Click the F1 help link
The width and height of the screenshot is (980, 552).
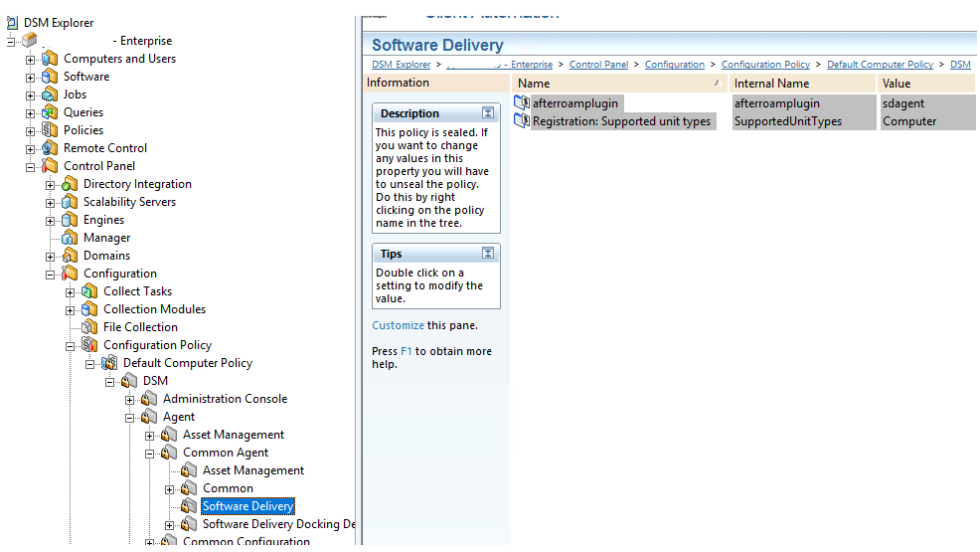(x=406, y=351)
